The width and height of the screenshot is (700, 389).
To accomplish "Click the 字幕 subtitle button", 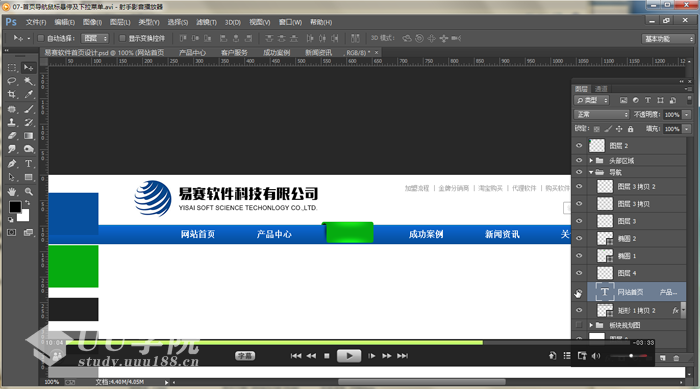I will pos(245,356).
